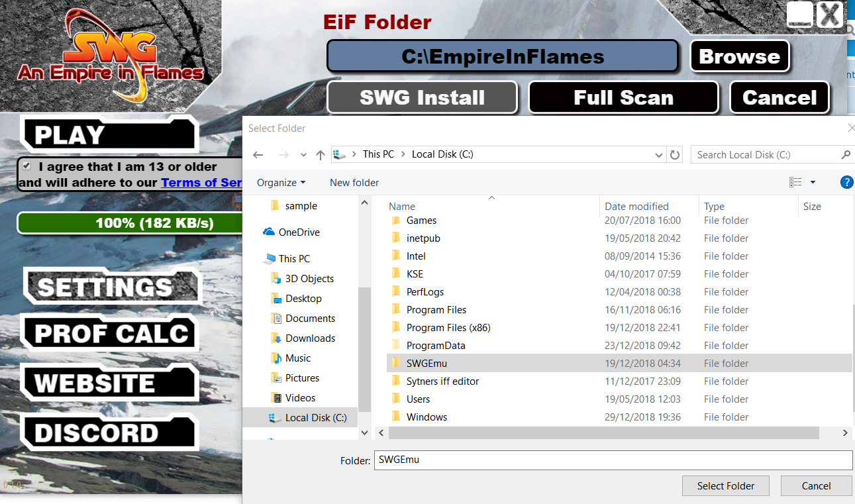The image size is (855, 504).
Task: Select Local Disk (C:) in sidebar
Action: pyautogui.click(x=300, y=418)
